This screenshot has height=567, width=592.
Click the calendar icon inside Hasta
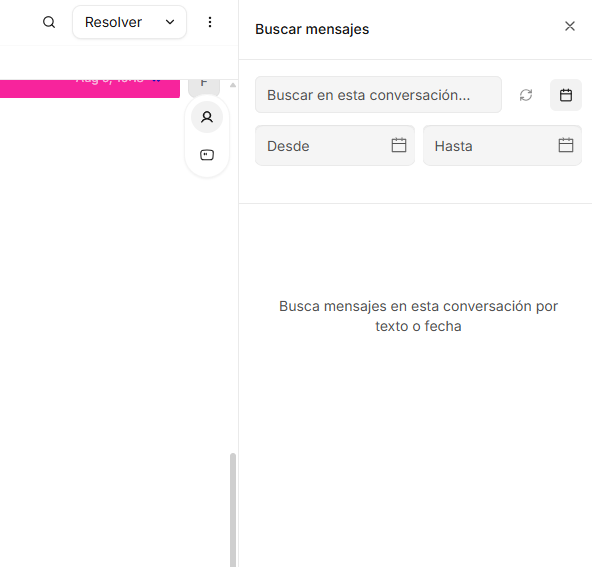566,145
